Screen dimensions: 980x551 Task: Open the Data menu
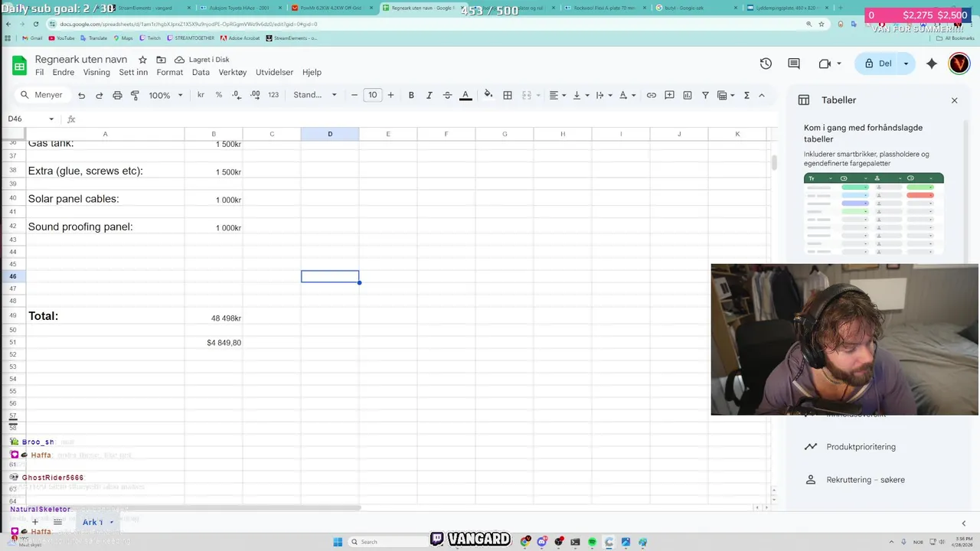pyautogui.click(x=201, y=72)
